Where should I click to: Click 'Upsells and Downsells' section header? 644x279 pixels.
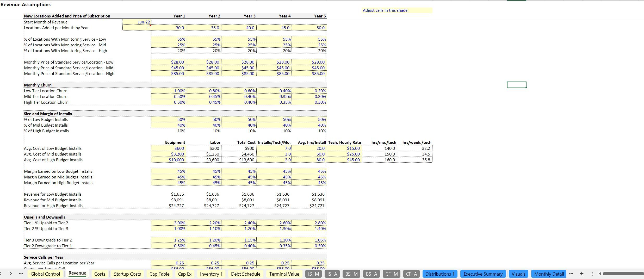click(x=45, y=217)
